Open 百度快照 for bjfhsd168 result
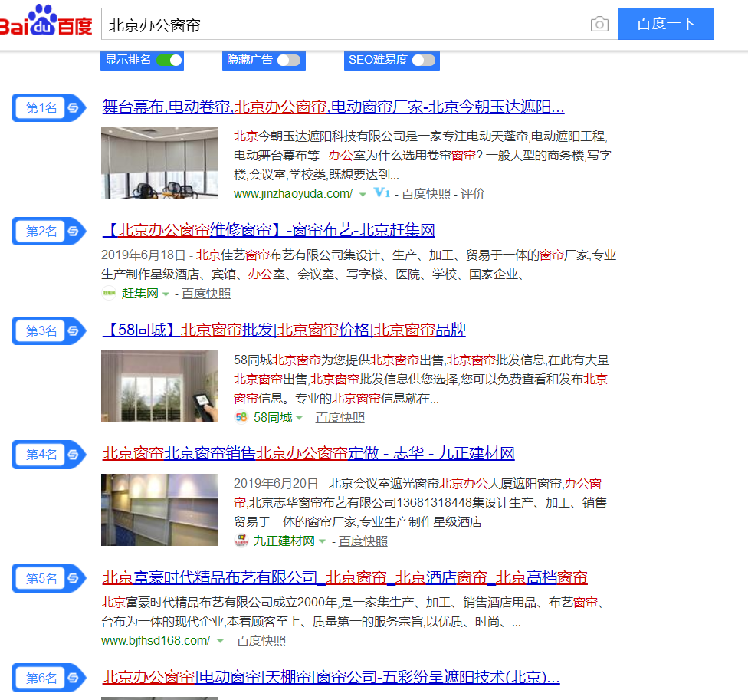Image resolution: width=748 pixels, height=700 pixels. point(261,641)
